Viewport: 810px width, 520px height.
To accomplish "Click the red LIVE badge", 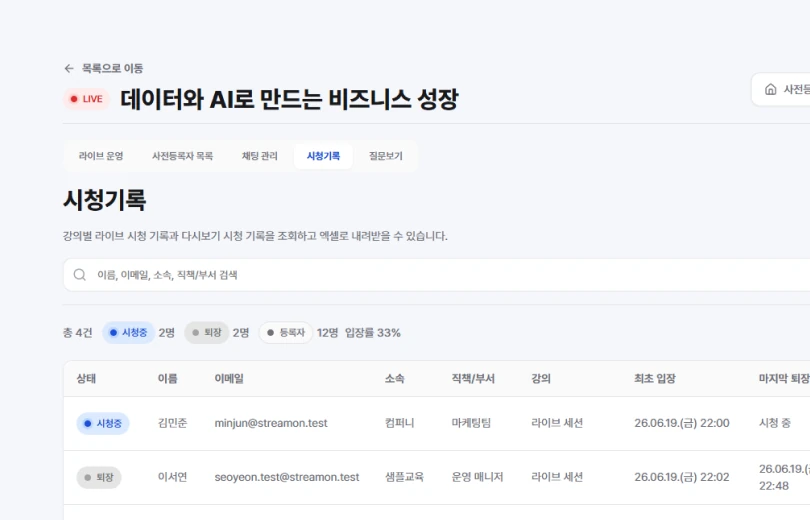I will 87,99.
